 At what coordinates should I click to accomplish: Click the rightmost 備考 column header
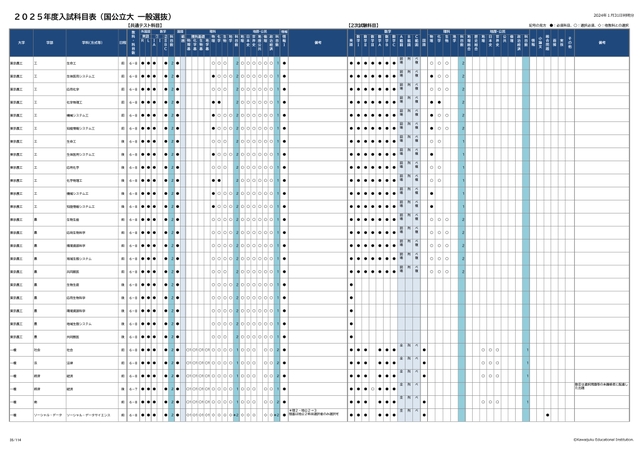[602, 43]
